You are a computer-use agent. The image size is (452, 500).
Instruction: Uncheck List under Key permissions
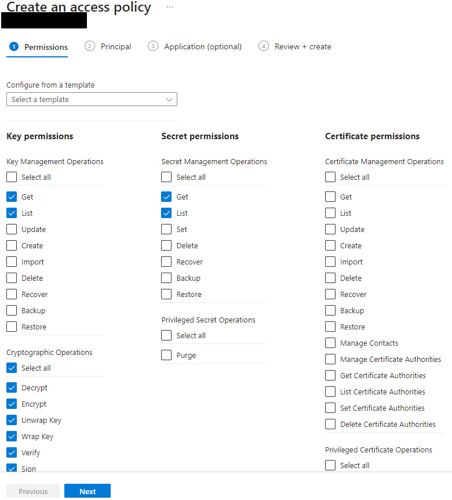pyautogui.click(x=12, y=213)
